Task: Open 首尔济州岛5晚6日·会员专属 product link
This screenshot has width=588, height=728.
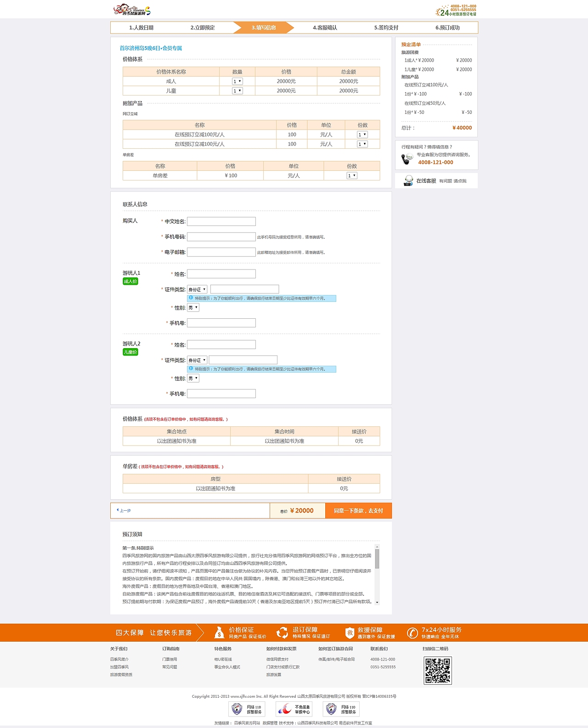Action: pos(151,48)
